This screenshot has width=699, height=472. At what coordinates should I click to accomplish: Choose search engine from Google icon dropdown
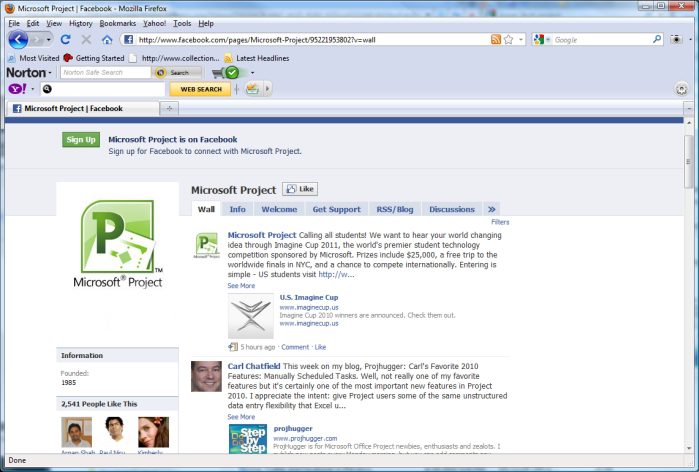click(541, 40)
